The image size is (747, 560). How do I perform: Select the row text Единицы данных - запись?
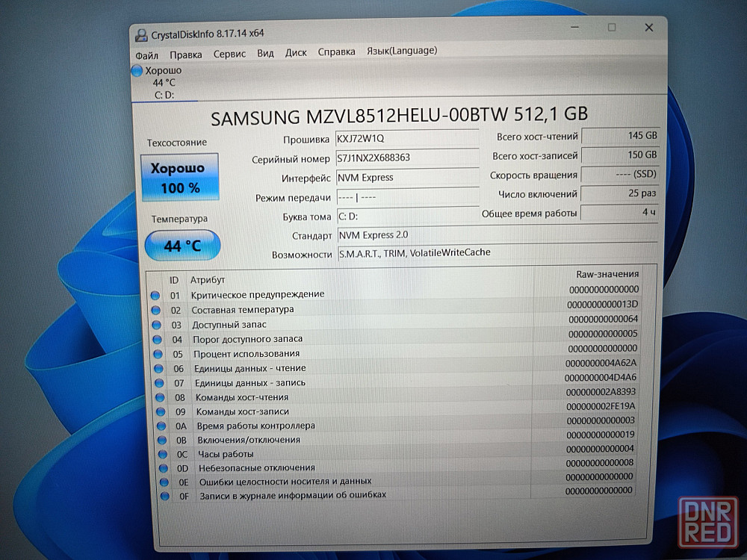click(x=250, y=383)
